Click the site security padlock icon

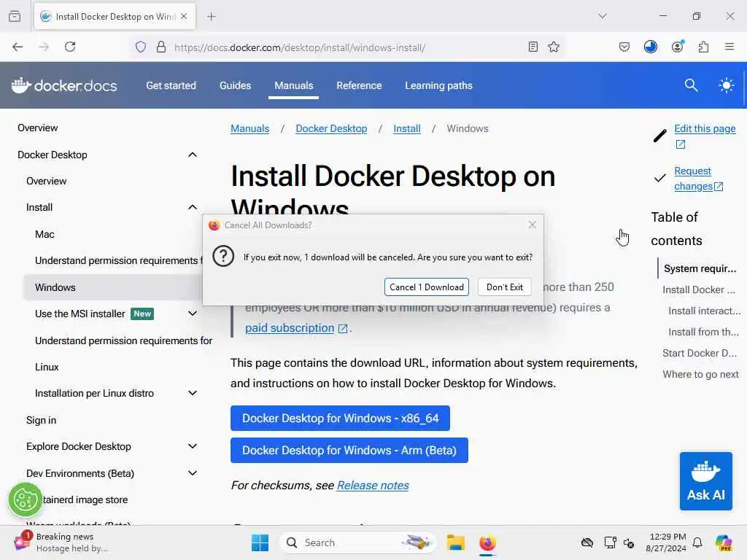[x=161, y=47]
